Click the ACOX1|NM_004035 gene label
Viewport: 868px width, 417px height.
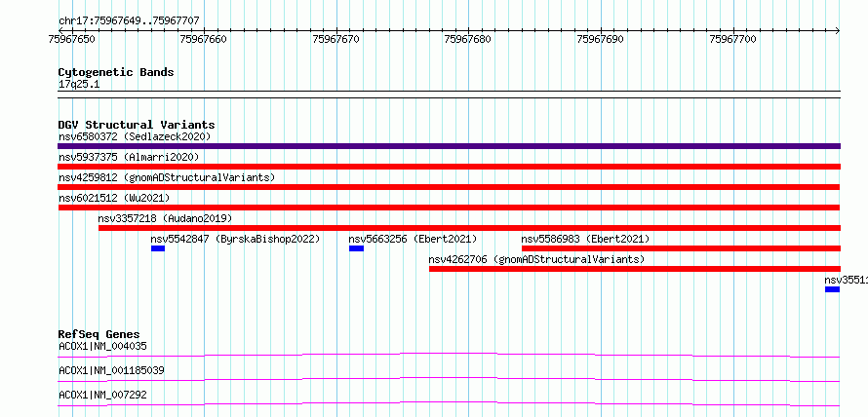tap(102, 347)
